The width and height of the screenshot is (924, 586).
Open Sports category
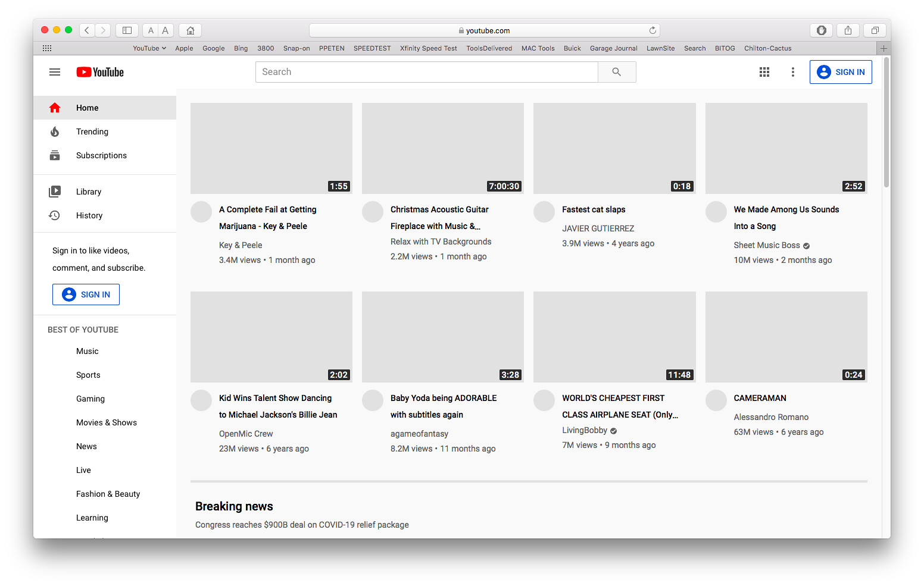coord(88,375)
